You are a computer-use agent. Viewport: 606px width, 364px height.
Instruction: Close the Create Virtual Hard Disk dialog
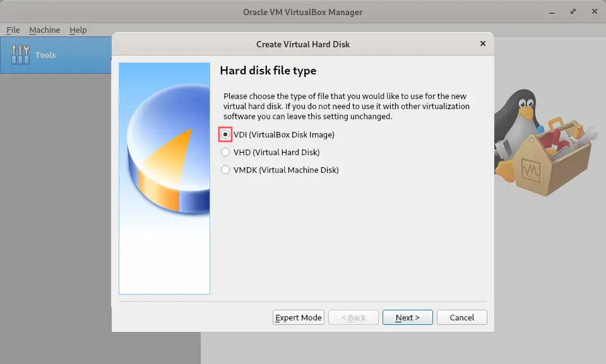pyautogui.click(x=483, y=44)
